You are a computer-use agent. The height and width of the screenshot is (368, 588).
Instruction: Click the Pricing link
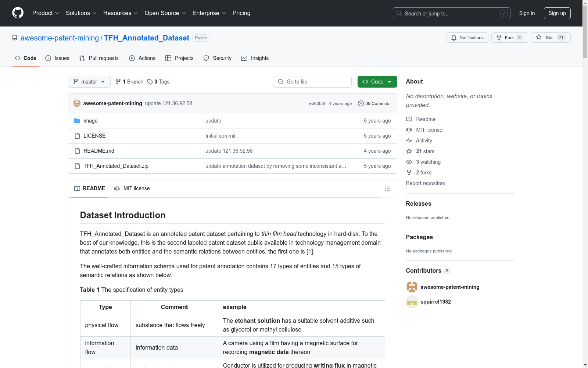coord(241,13)
